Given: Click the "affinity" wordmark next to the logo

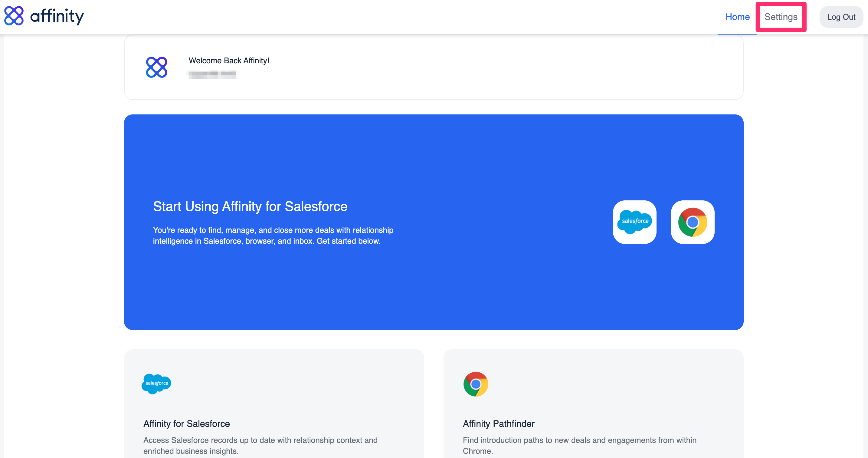Looking at the screenshot, I should pos(57,16).
